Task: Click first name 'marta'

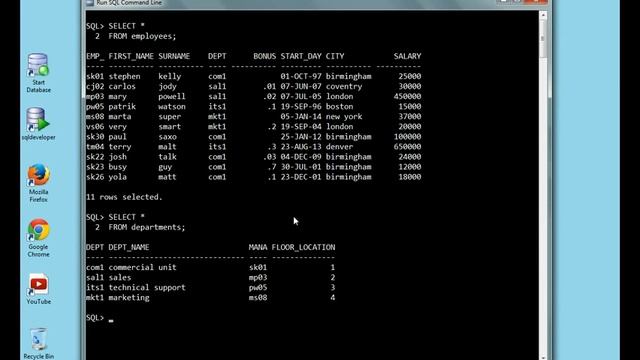Action: tap(120, 117)
